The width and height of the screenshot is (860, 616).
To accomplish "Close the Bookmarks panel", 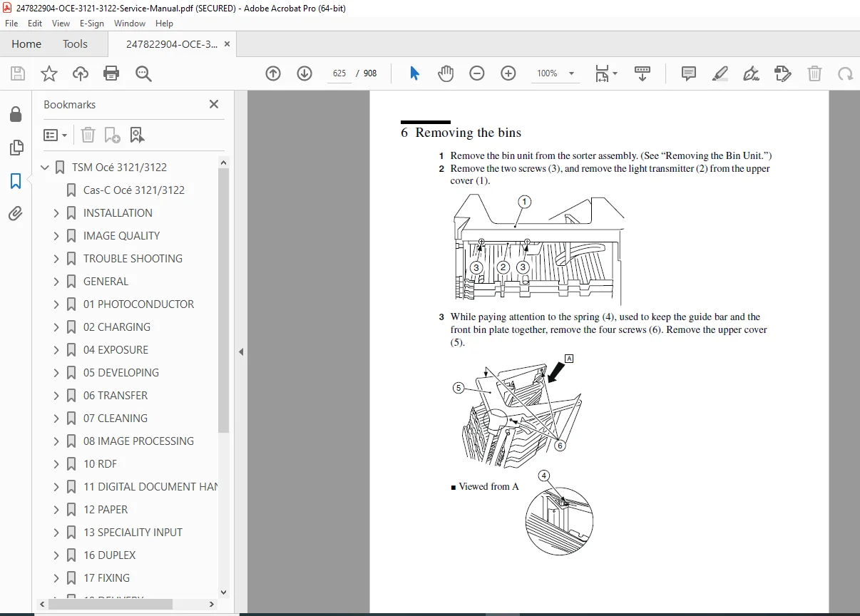I will pyautogui.click(x=213, y=104).
